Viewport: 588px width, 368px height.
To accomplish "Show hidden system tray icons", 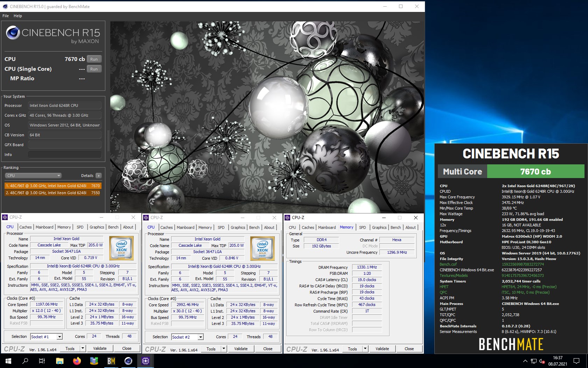I will [525, 361].
